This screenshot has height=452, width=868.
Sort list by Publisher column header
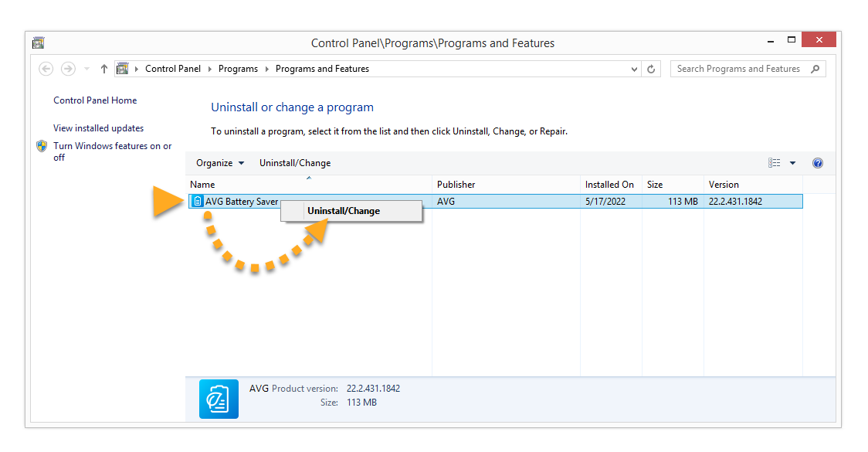[x=456, y=185]
